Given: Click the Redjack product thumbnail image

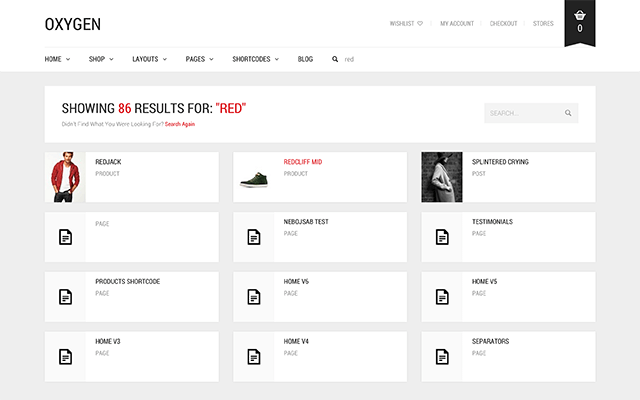Looking at the screenshot, I should coord(65,177).
